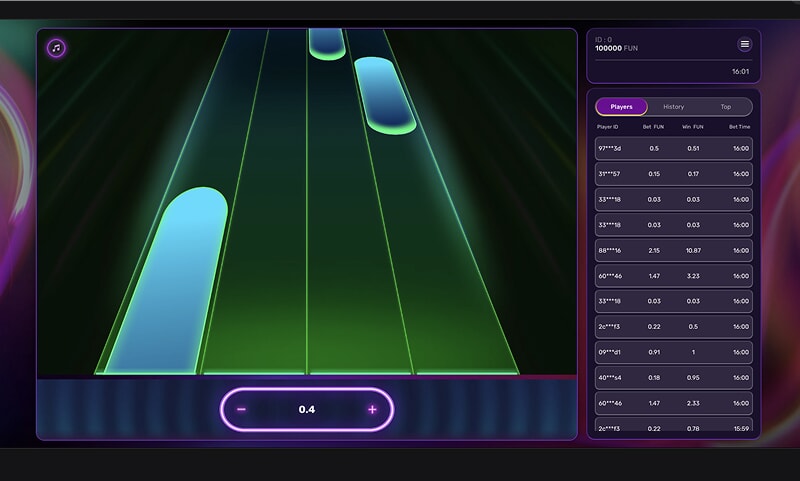Click the Win FUN column header
Screen dimensions: 800x481
point(693,127)
